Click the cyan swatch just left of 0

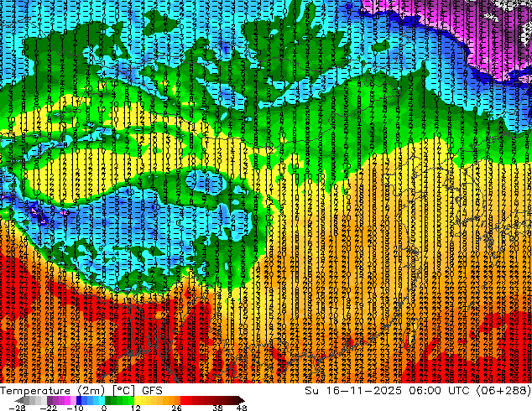point(102,400)
